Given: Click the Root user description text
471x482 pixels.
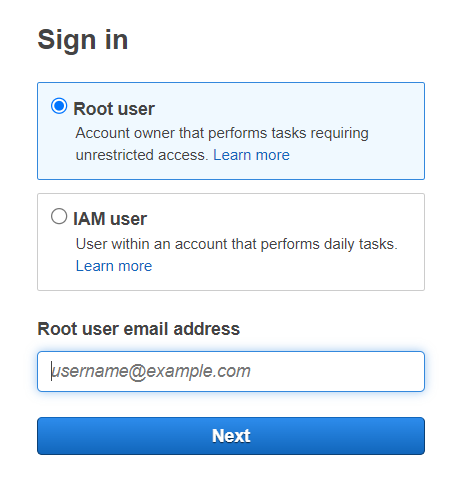Looking at the screenshot, I should pos(222,144).
